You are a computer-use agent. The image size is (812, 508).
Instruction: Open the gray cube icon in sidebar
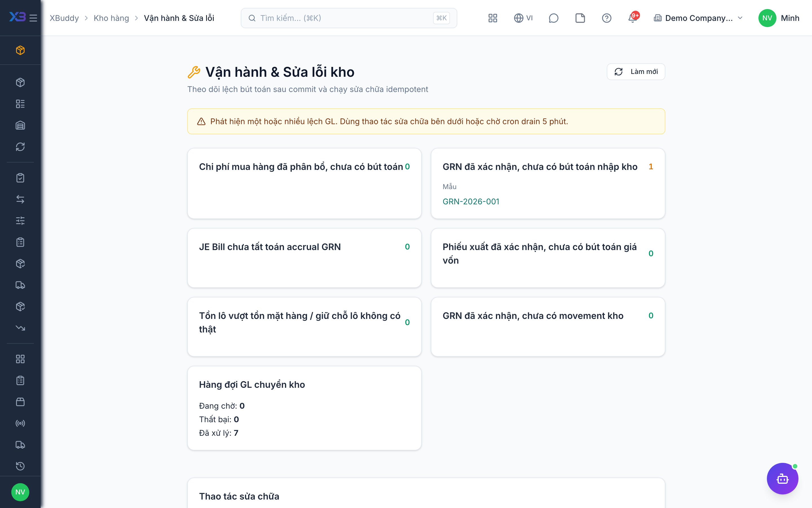(20, 82)
